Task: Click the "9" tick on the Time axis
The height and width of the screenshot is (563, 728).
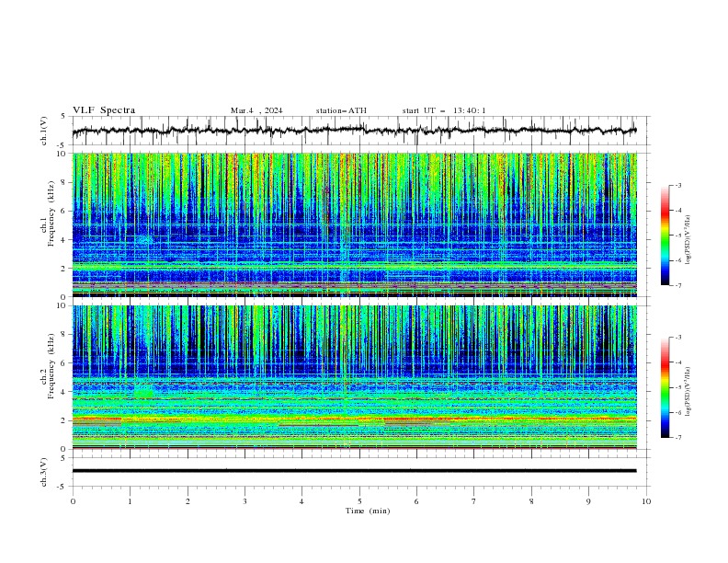Action: (x=588, y=501)
